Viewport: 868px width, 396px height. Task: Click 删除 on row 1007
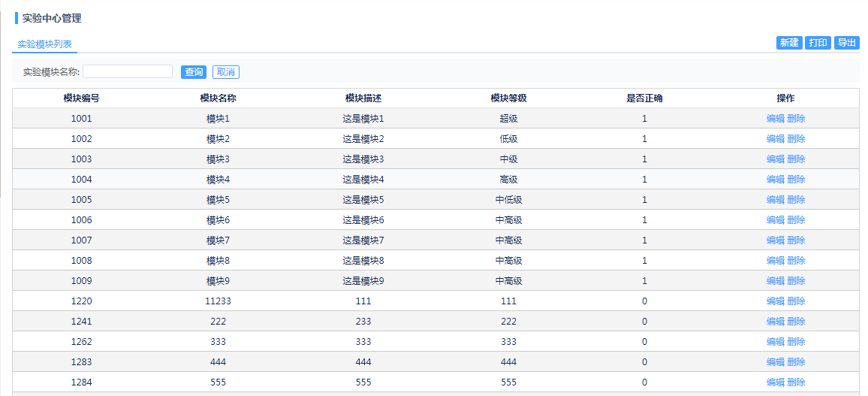(796, 240)
